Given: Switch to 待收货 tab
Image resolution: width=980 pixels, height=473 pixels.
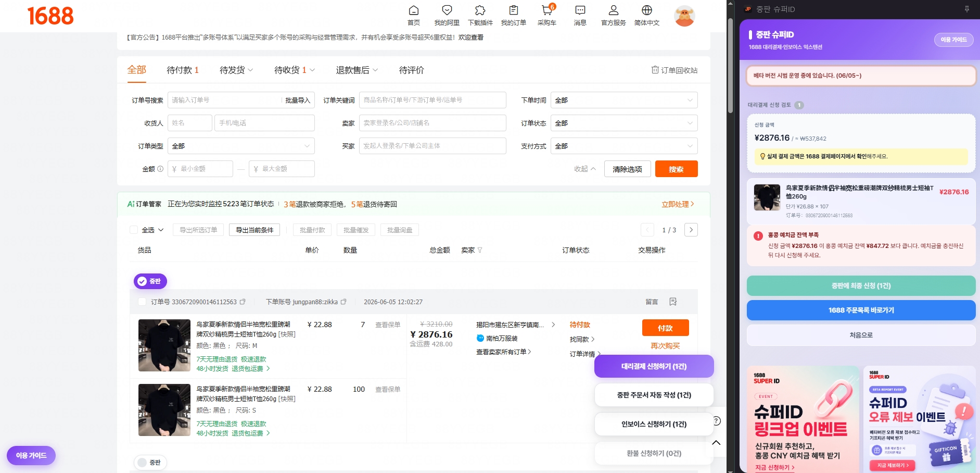Looking at the screenshot, I should coord(290,70).
